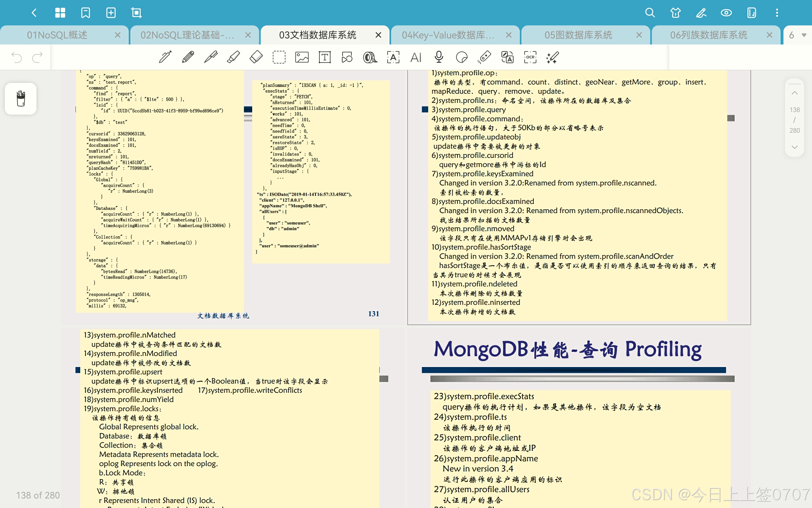Close the 01NoSQL概述 tab
The image size is (812, 508).
pos(117,35)
